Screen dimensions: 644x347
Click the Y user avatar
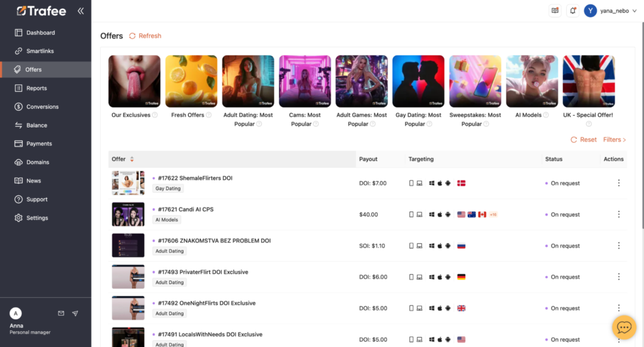click(590, 11)
